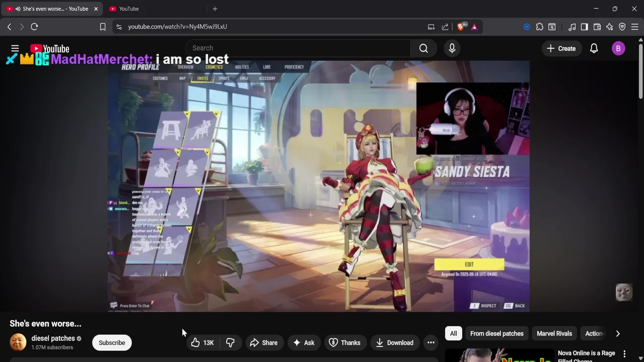The image size is (644, 362).
Task: Click the 1.07M subscribers text
Action: click(52, 347)
